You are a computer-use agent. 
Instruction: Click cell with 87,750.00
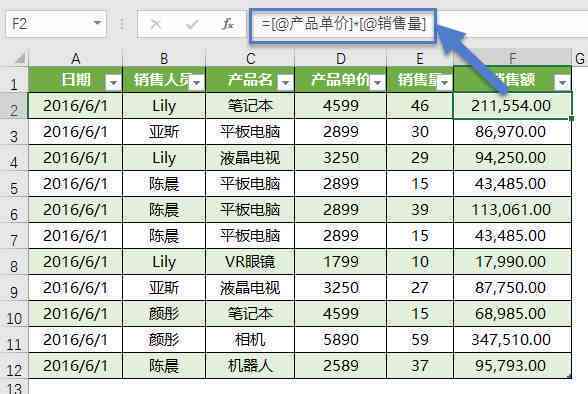coord(512,288)
